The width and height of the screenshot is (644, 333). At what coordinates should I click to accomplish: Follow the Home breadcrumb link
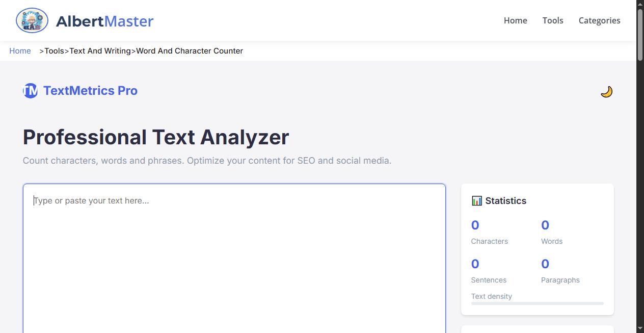(x=20, y=50)
